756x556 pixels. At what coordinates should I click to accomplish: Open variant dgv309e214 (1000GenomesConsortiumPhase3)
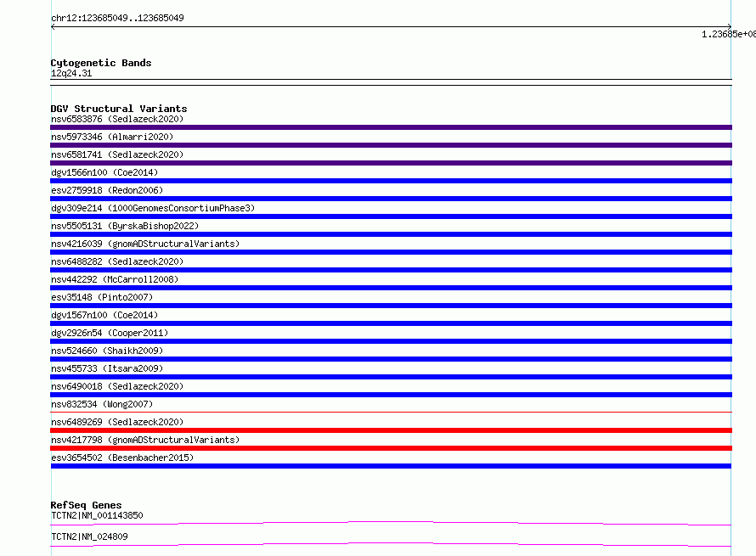point(153,208)
